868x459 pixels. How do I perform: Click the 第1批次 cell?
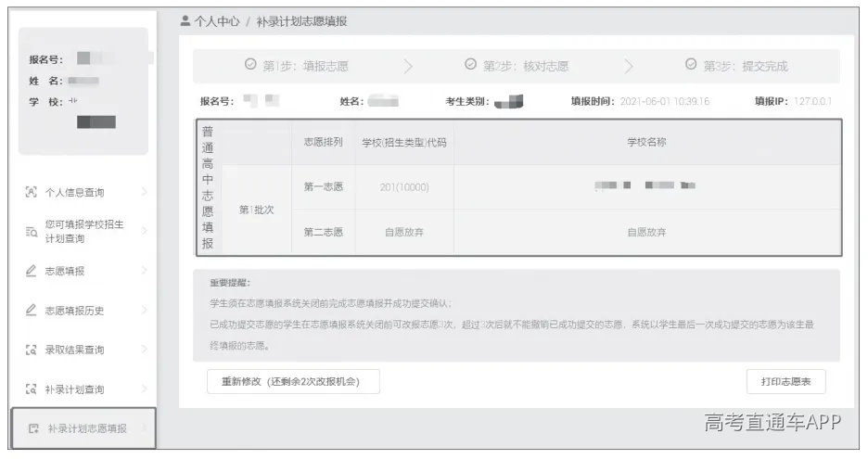coord(256,210)
